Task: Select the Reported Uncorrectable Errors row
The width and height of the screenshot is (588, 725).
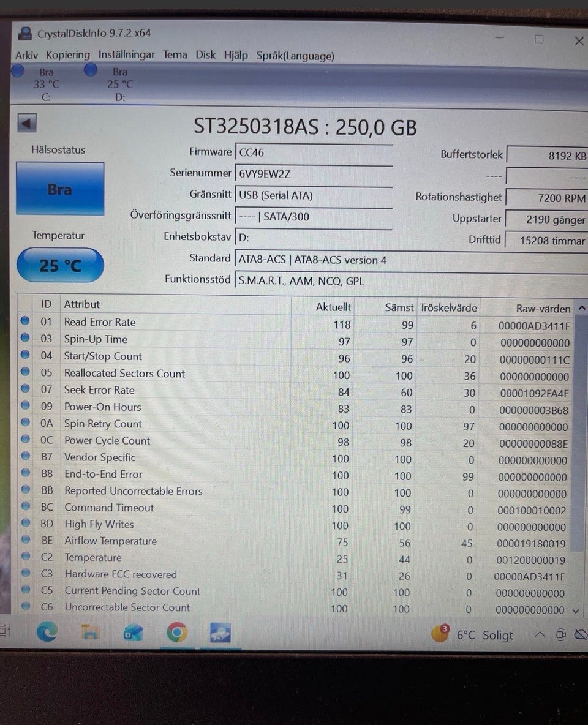Action: coord(294,492)
